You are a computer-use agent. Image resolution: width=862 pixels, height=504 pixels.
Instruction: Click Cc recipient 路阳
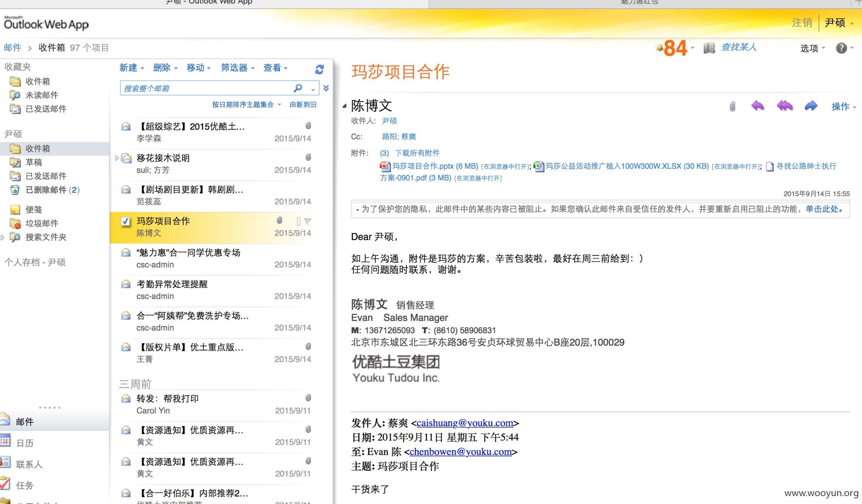click(389, 137)
